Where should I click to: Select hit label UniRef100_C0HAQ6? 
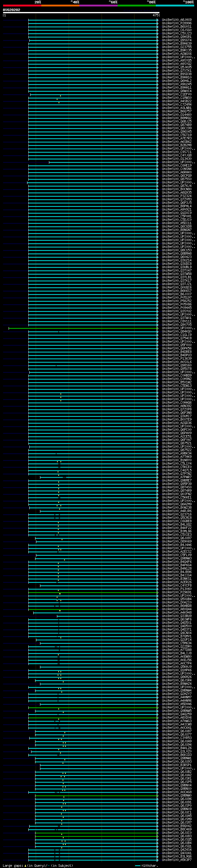point(177,402)
